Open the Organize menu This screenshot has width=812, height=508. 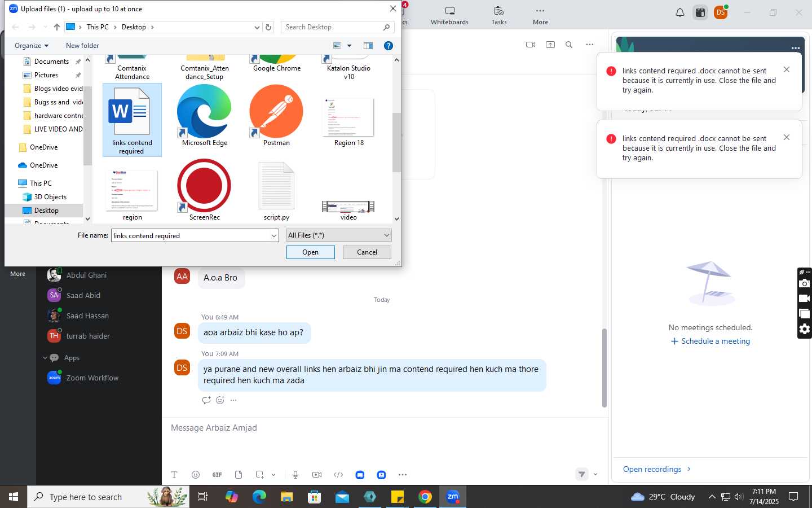[32, 46]
